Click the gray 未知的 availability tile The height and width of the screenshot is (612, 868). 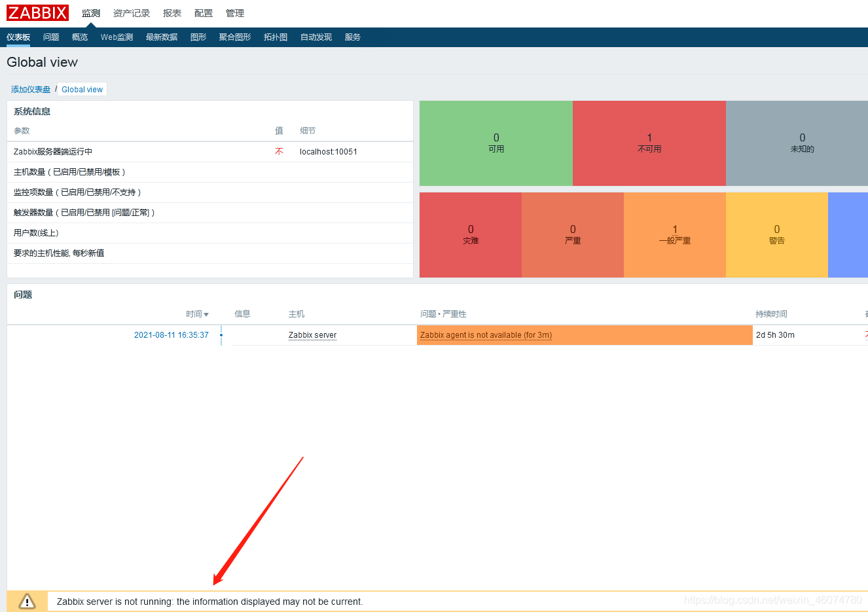point(797,143)
